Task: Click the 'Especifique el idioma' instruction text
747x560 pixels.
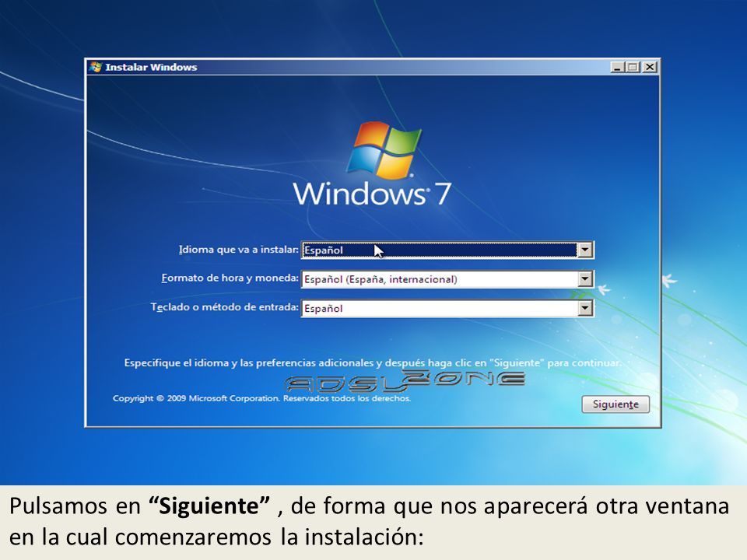Action: (x=373, y=363)
